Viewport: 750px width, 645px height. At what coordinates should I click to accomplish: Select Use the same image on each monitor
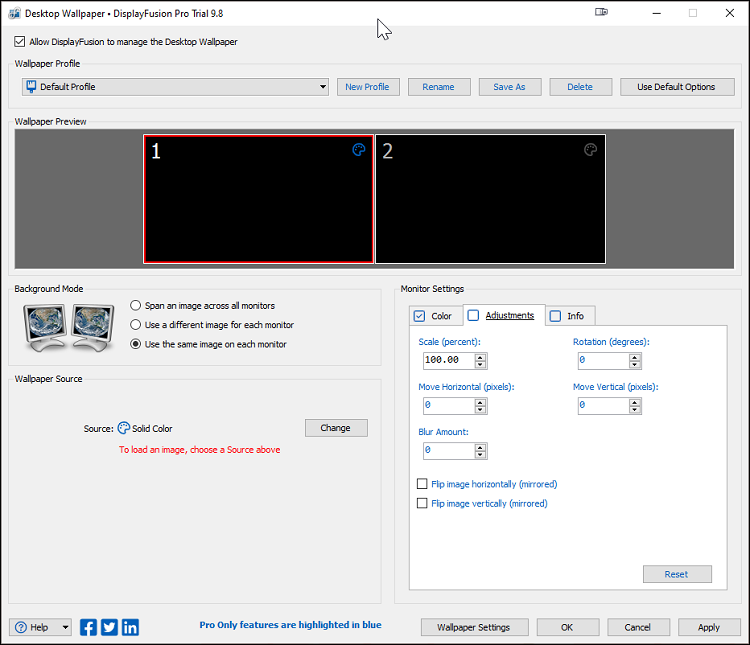(136, 344)
